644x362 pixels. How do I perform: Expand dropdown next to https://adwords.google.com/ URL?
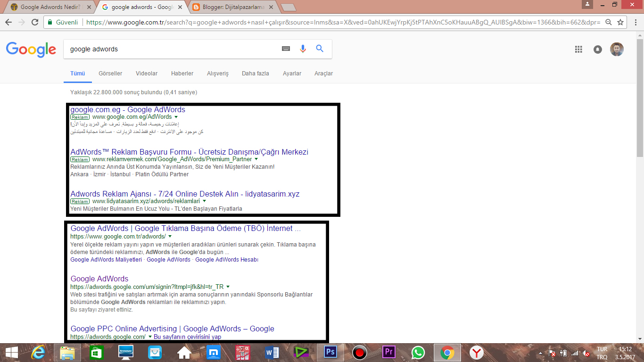point(150,337)
